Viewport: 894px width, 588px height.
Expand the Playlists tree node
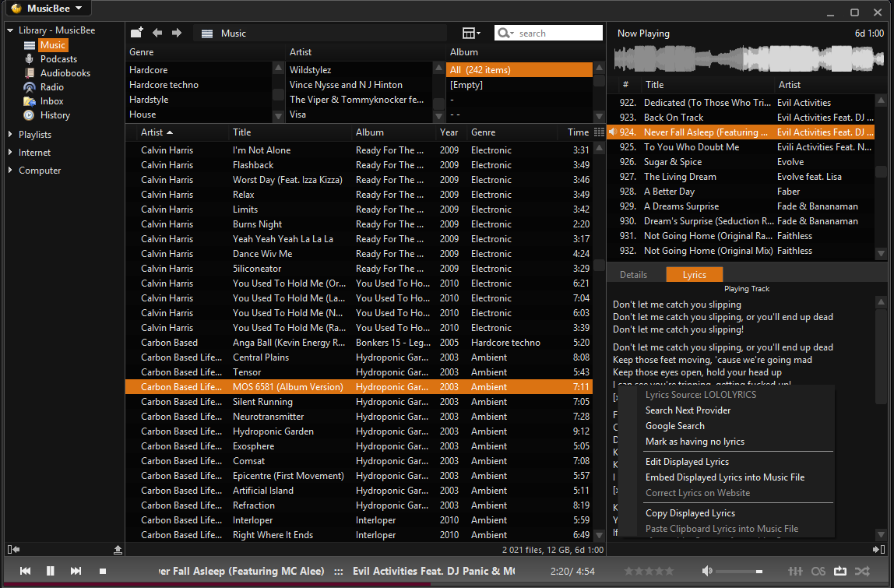(x=10, y=135)
